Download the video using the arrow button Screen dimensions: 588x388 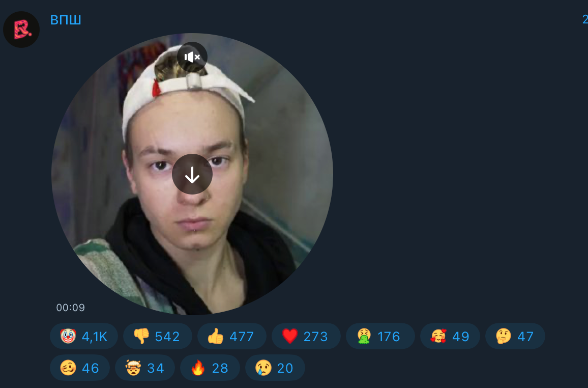(192, 175)
